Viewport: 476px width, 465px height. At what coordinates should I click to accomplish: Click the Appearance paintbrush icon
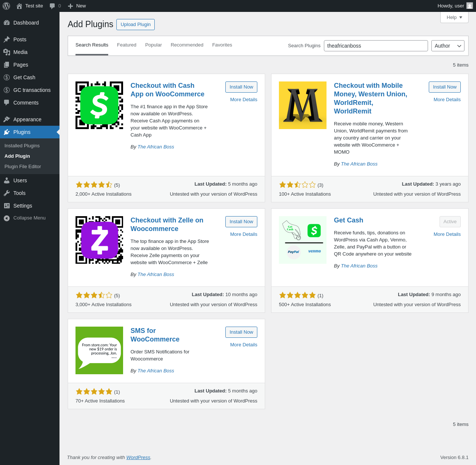point(7,119)
